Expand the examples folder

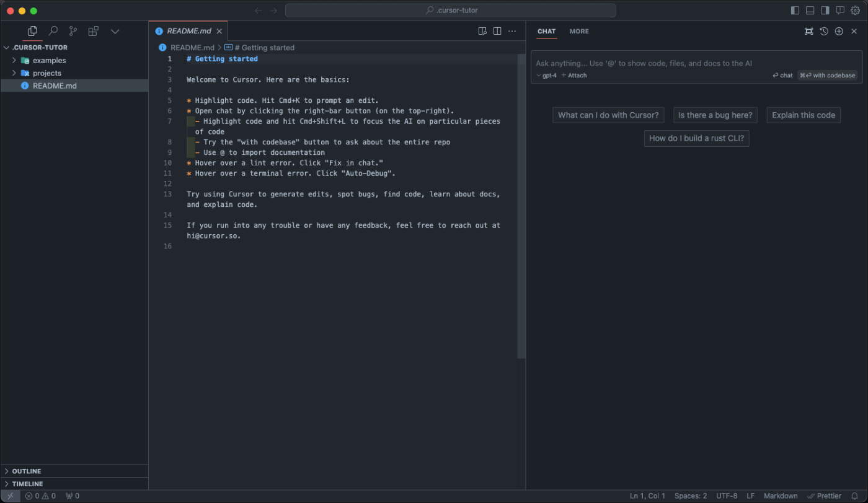click(x=49, y=60)
